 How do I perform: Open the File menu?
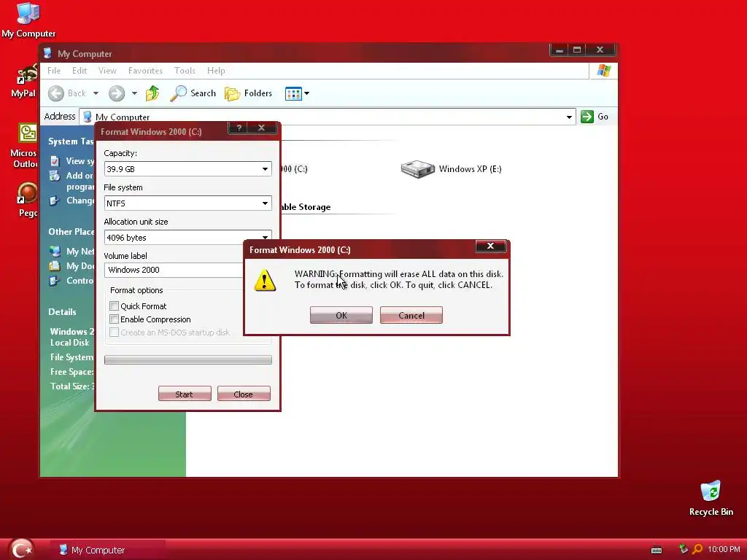click(x=54, y=71)
